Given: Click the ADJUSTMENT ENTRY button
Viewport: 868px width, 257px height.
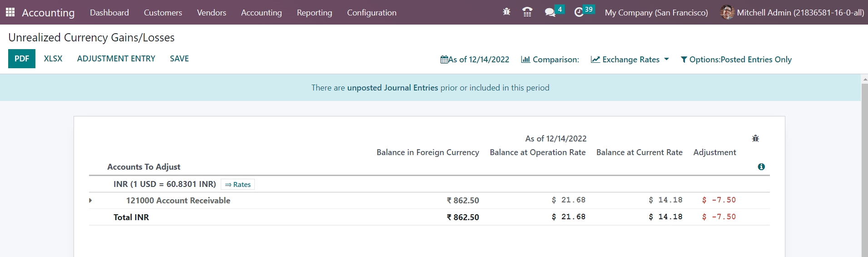Looking at the screenshot, I should pyautogui.click(x=116, y=59).
